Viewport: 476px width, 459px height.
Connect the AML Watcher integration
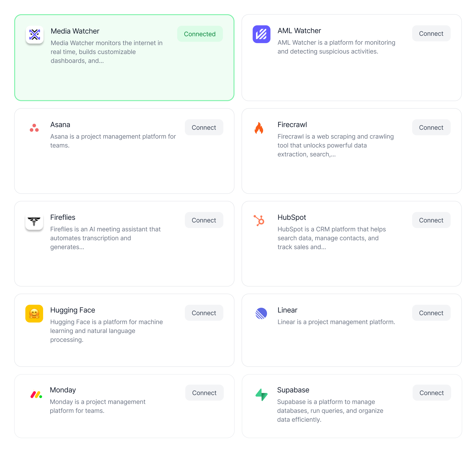[x=431, y=33]
